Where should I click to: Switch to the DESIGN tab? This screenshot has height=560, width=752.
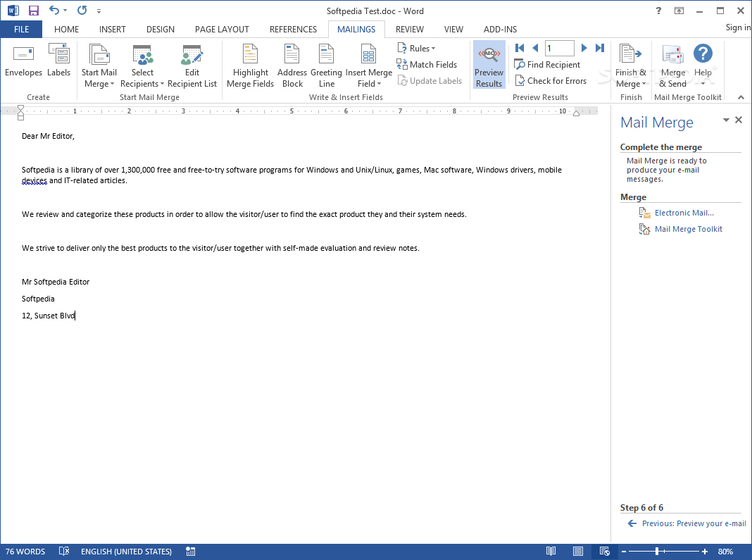[160, 30]
